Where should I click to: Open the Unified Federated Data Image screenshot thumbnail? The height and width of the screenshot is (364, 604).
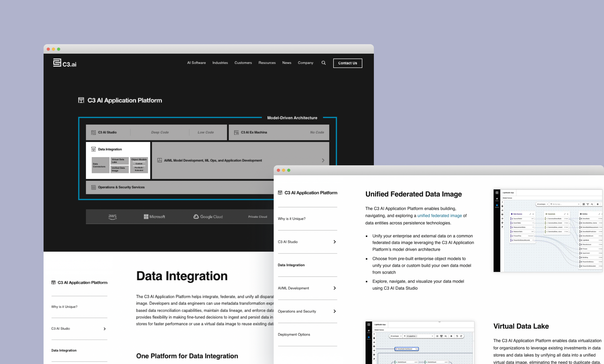[x=548, y=231]
